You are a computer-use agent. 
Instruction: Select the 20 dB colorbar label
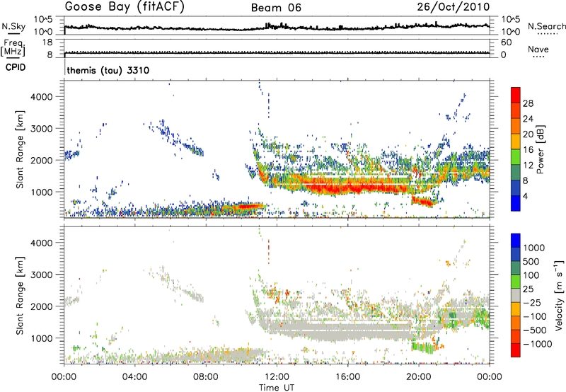click(x=528, y=134)
